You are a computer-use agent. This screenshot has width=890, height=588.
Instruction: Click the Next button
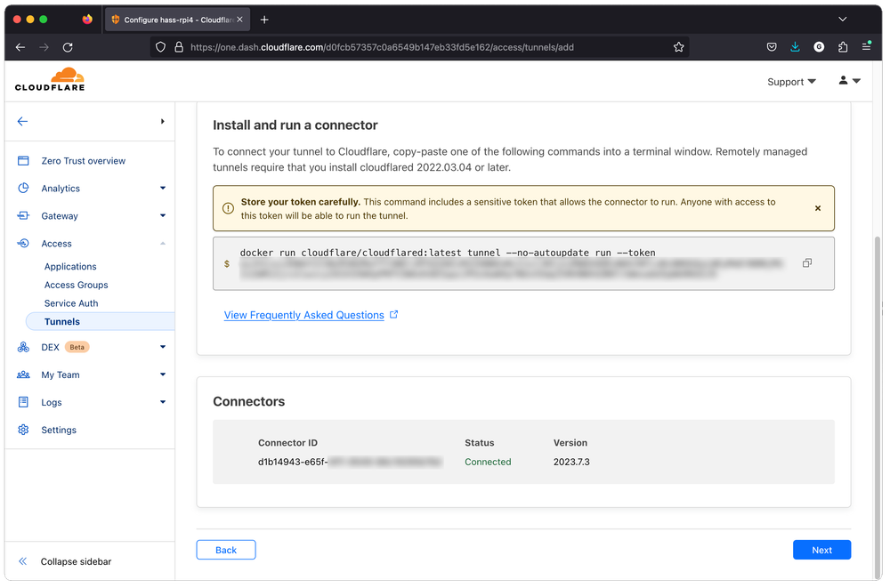point(821,550)
